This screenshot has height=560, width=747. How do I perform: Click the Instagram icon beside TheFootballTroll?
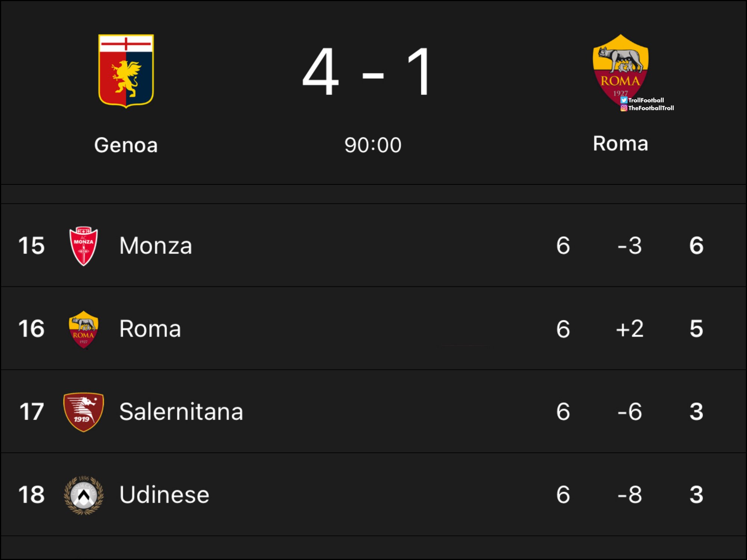pyautogui.click(x=624, y=108)
